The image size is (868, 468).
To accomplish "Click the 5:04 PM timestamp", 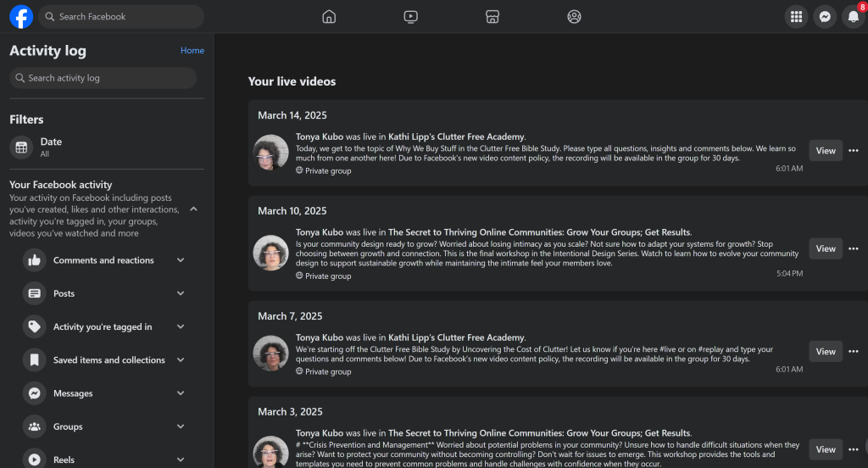I will tap(789, 273).
